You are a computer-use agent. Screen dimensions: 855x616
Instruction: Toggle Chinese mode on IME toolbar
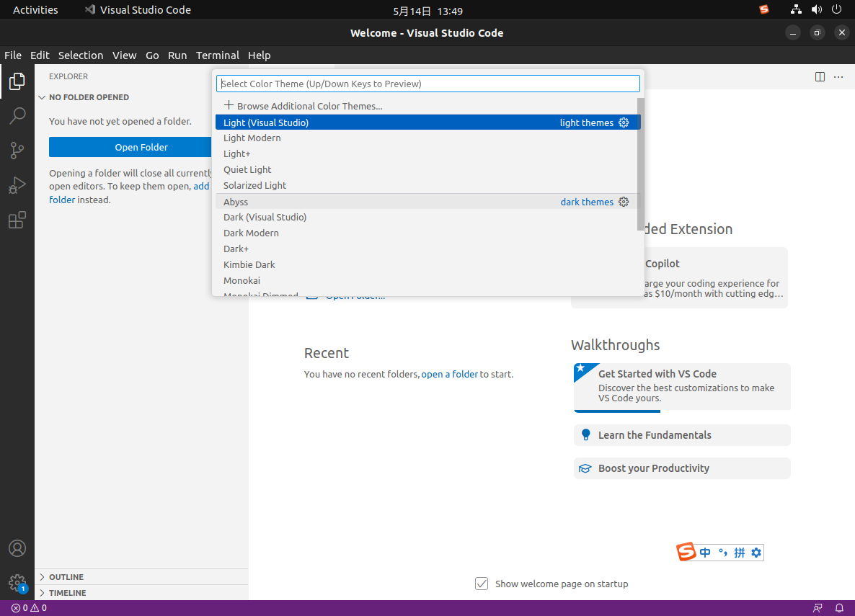[705, 553]
